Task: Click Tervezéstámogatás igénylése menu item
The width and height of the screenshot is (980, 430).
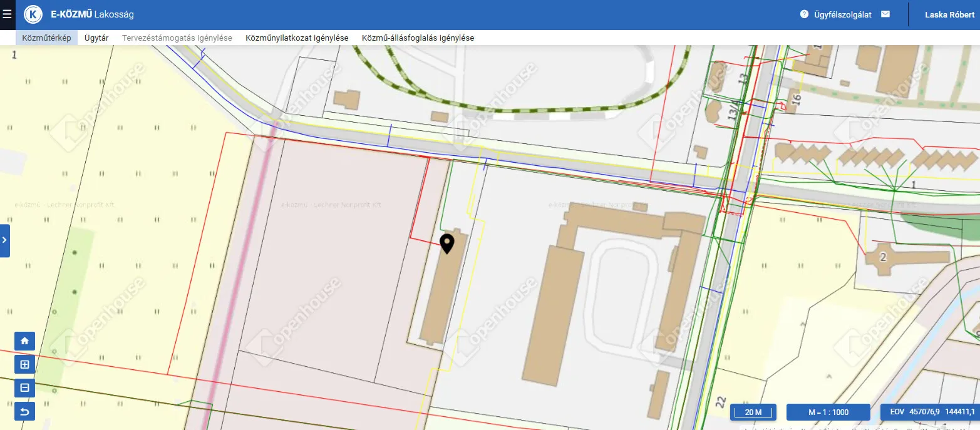Action: 177,38
